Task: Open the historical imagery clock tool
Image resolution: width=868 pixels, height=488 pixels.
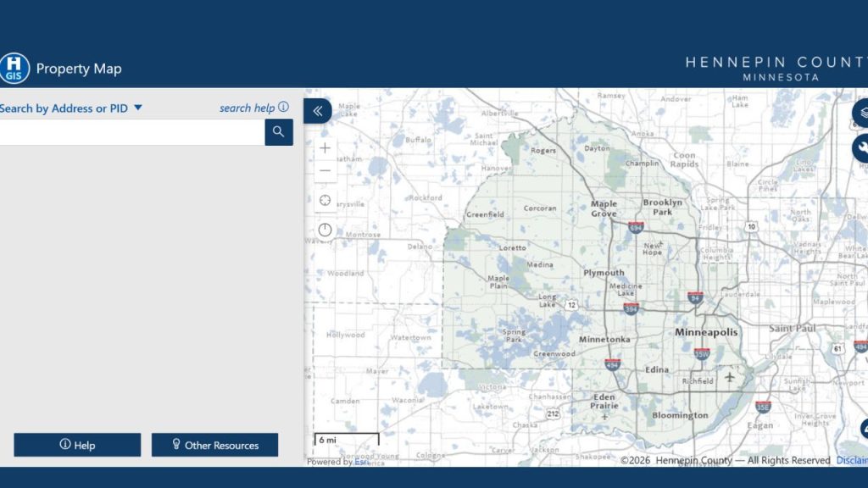Action: [x=325, y=229]
